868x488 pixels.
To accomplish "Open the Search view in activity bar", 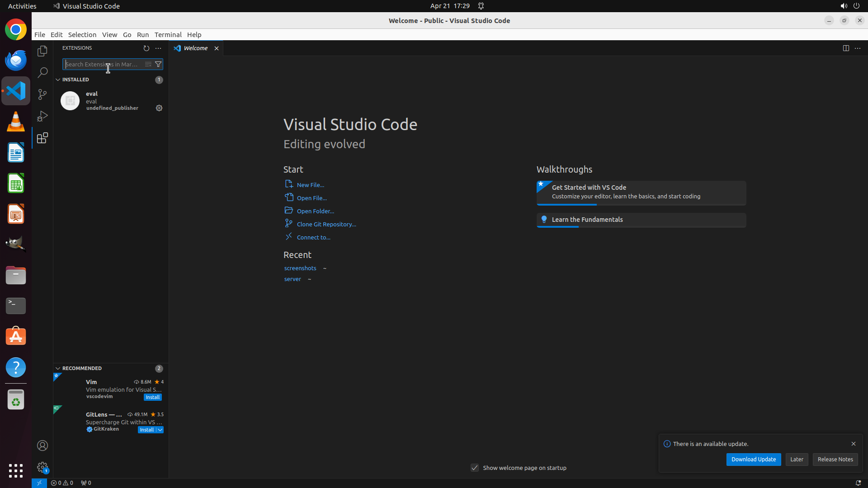I will [x=42, y=73].
